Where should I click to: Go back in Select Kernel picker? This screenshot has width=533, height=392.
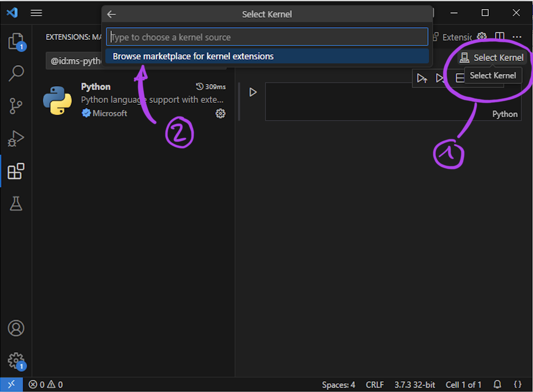tap(112, 15)
